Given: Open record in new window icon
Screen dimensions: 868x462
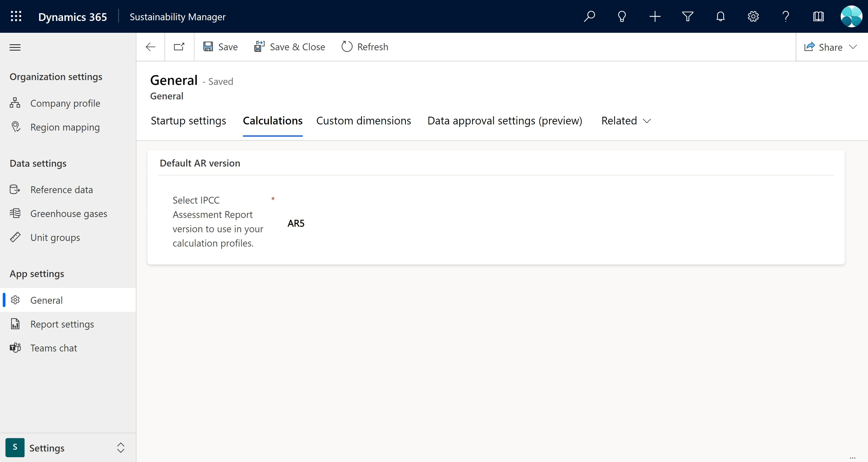Looking at the screenshot, I should (x=179, y=47).
